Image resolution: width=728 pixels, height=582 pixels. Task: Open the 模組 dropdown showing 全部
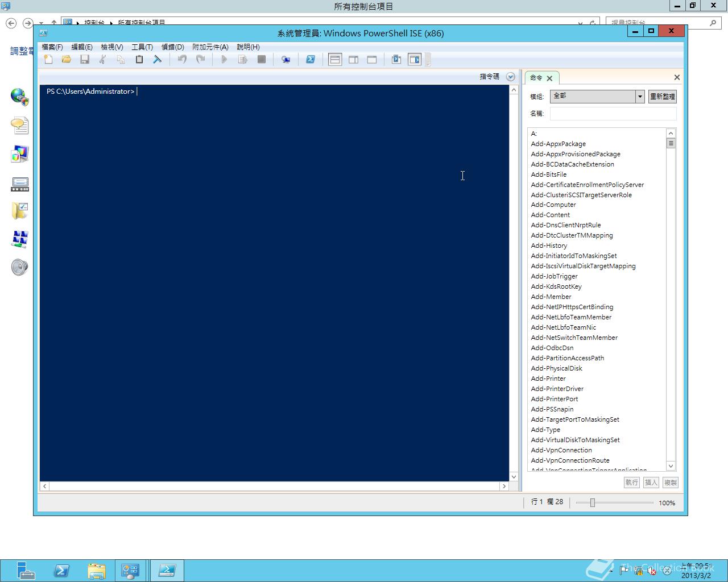[597, 96]
